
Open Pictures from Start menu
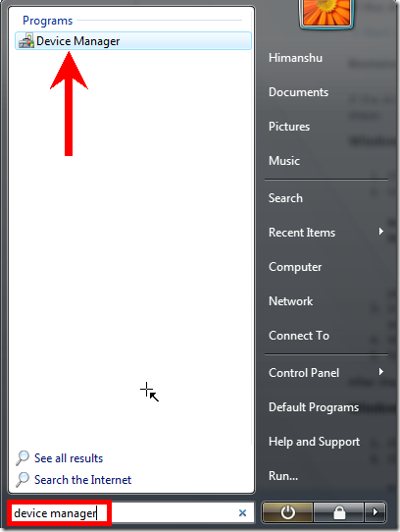tap(289, 127)
